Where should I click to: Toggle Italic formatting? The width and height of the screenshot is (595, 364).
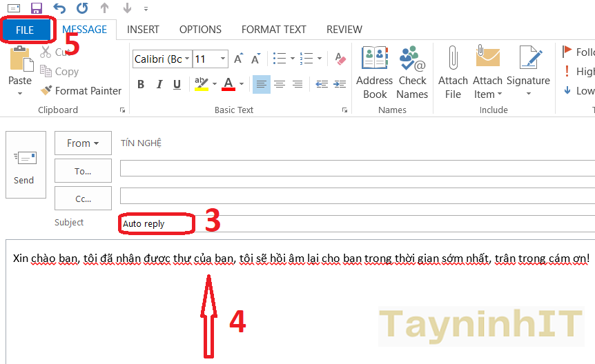click(x=159, y=85)
